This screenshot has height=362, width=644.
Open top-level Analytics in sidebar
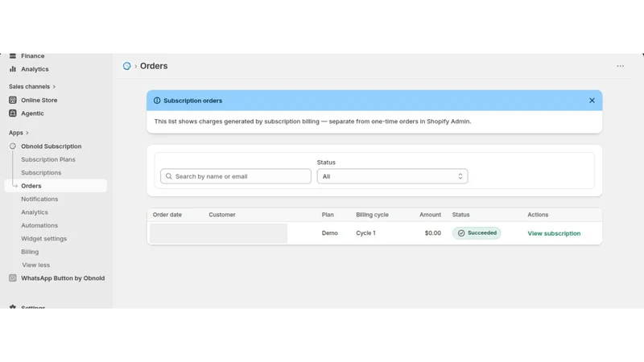click(35, 69)
